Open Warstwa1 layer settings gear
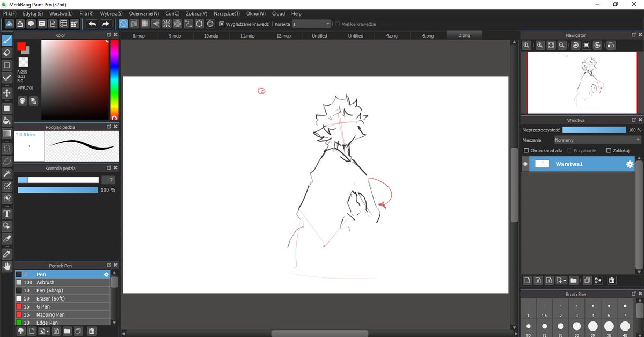This screenshot has width=644, height=337. coord(630,164)
